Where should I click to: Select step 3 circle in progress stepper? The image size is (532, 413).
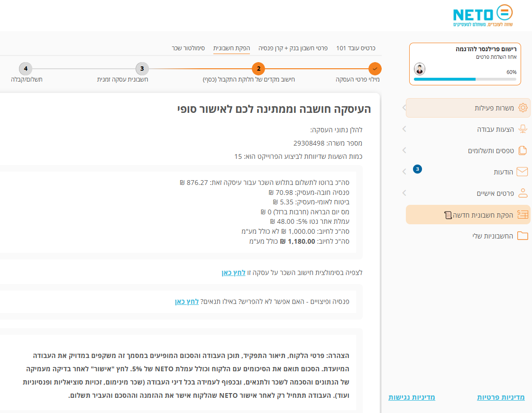coord(142,69)
